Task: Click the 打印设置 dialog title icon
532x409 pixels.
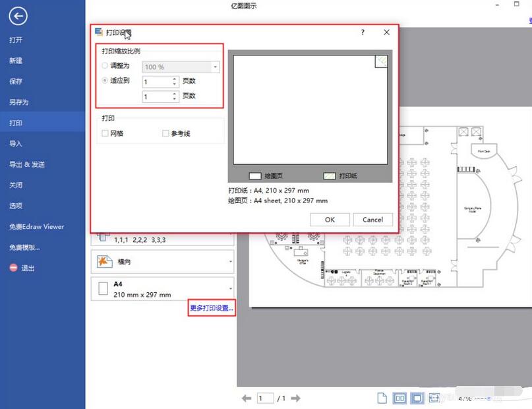Action: 99,32
